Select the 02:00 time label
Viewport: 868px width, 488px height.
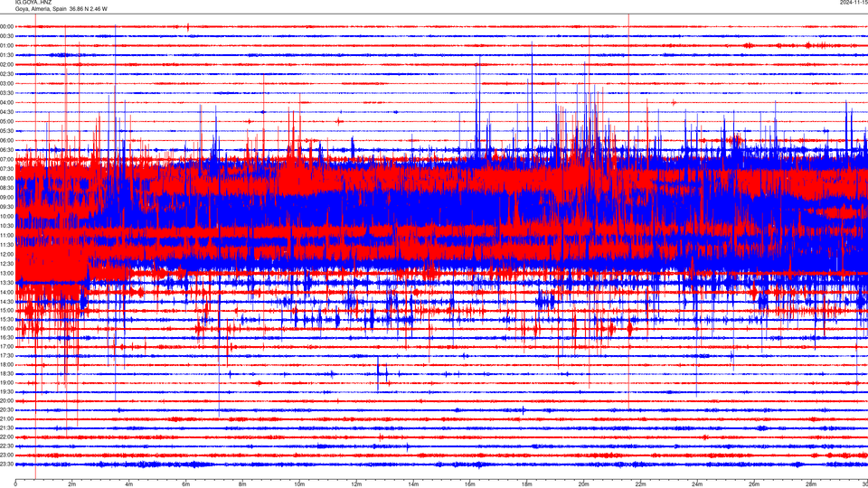coord(6,65)
